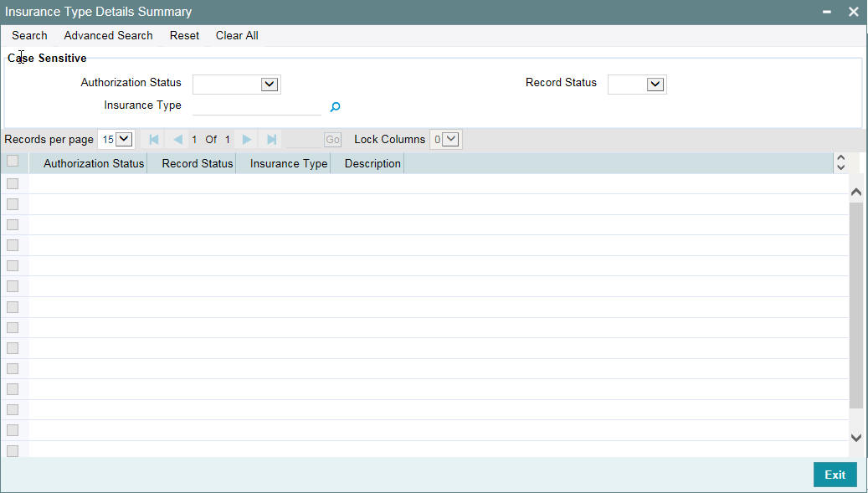The image size is (868, 493).
Task: Tick the checkbox of the eighth result row
Action: [x=13, y=327]
